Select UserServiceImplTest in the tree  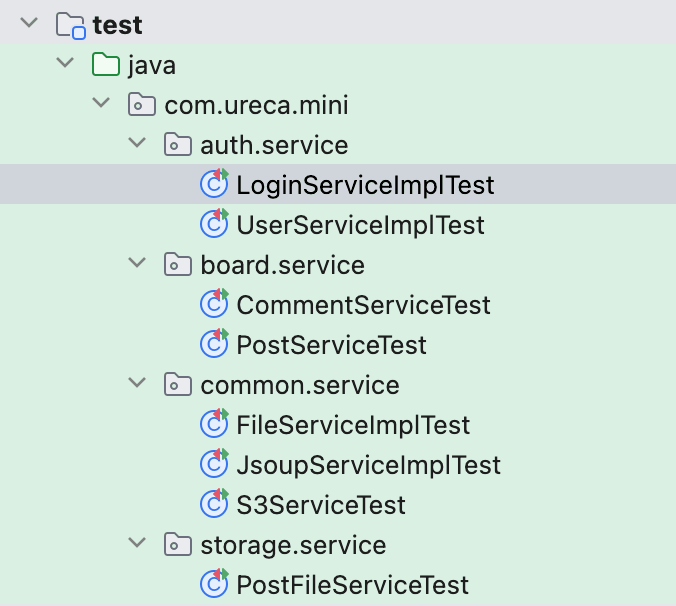point(360,225)
